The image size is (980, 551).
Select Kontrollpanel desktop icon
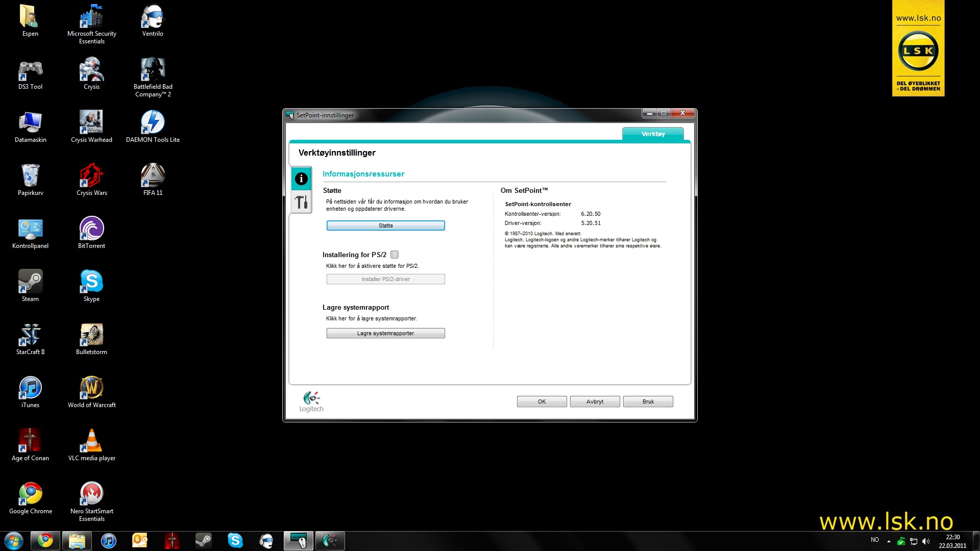tap(30, 234)
